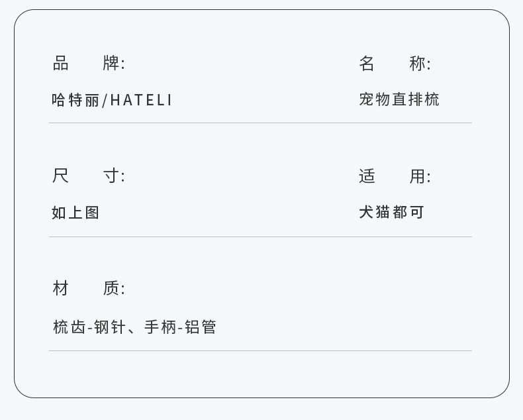Click the HATELI English brand name

click(x=141, y=100)
